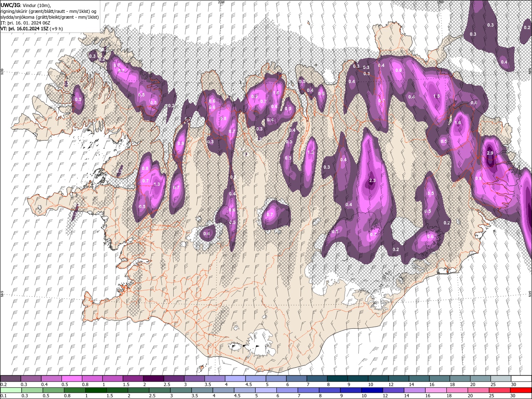Click the 2.9 snowfall maximum value on the map

[490, 153]
